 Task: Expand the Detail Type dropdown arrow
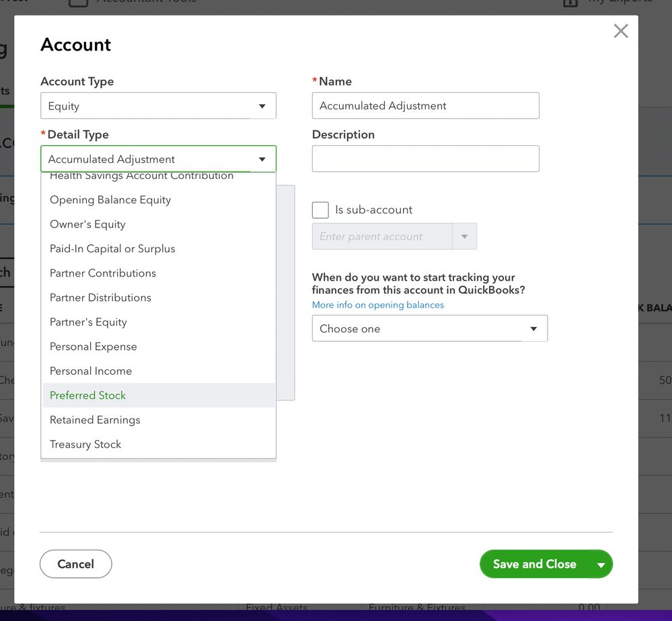(x=262, y=159)
